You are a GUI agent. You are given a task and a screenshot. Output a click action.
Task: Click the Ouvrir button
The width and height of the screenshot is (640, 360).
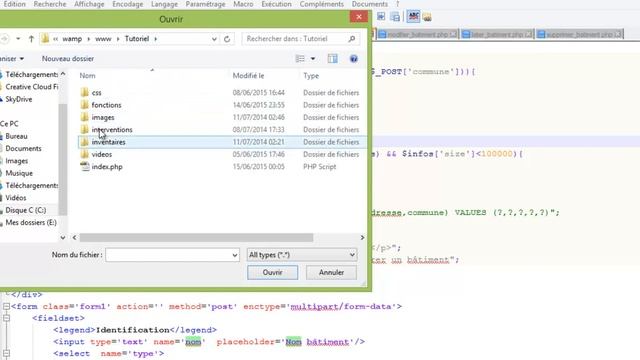272,272
